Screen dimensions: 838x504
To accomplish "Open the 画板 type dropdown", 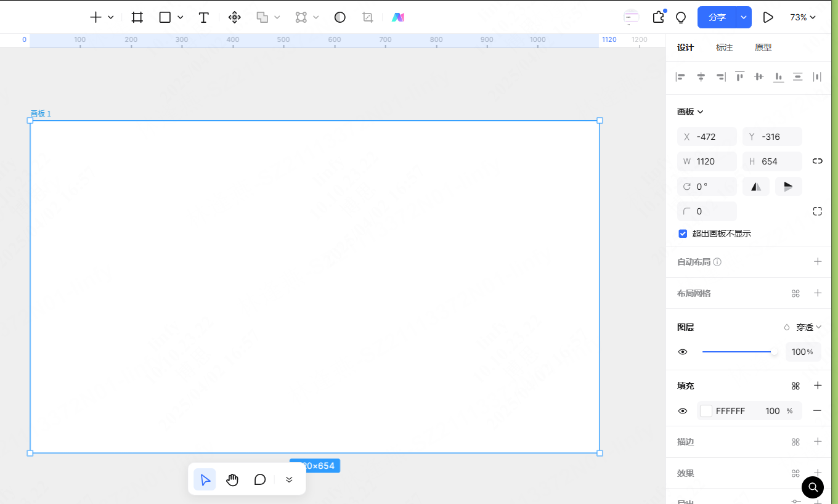I will tap(690, 112).
